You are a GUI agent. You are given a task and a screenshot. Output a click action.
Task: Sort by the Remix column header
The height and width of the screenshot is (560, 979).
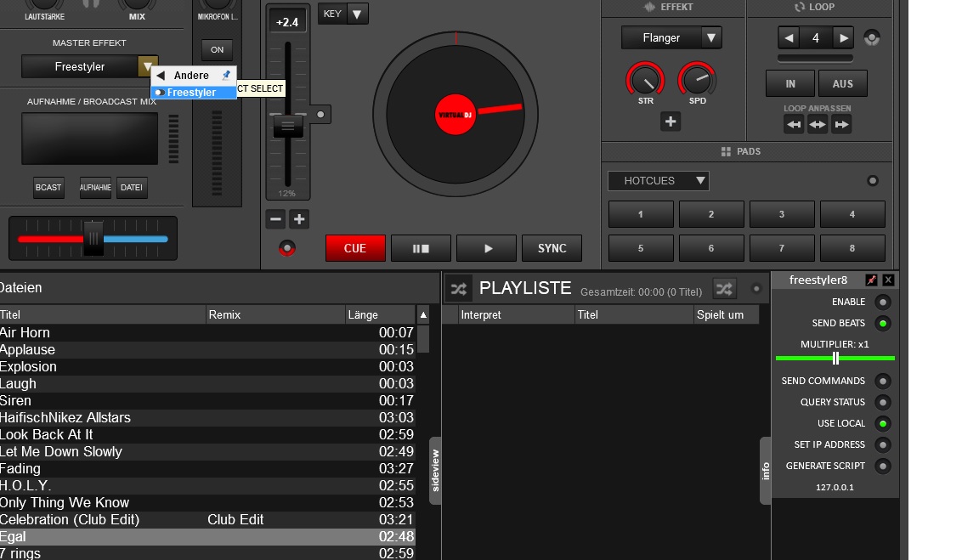tap(275, 314)
